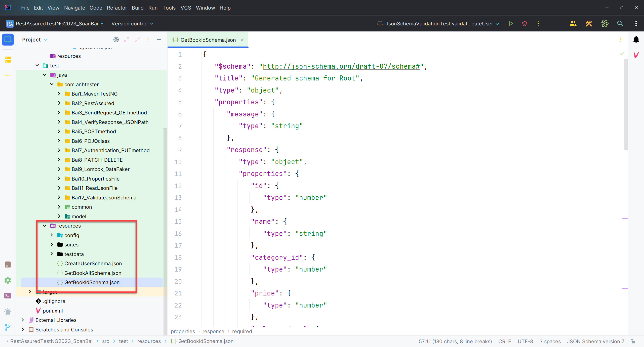The width and height of the screenshot is (644, 347).
Task: Open the Terminal tool window
Action: (x=8, y=296)
